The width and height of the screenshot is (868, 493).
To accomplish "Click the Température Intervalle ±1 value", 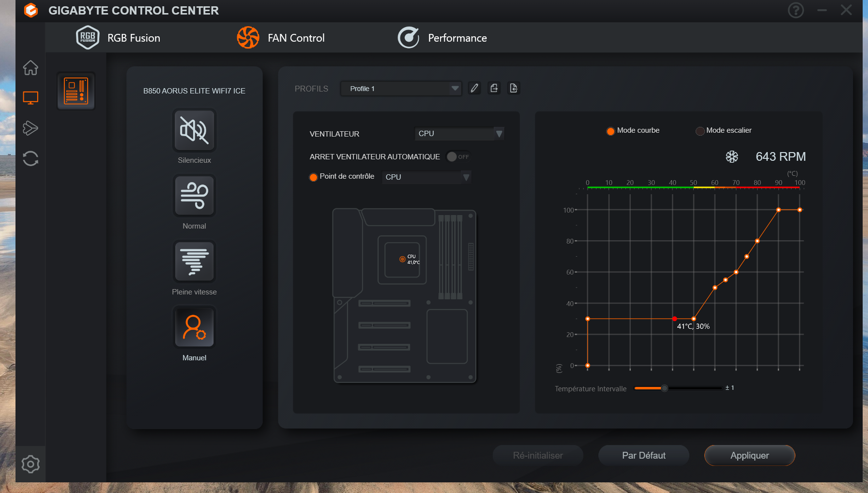I will coord(730,388).
